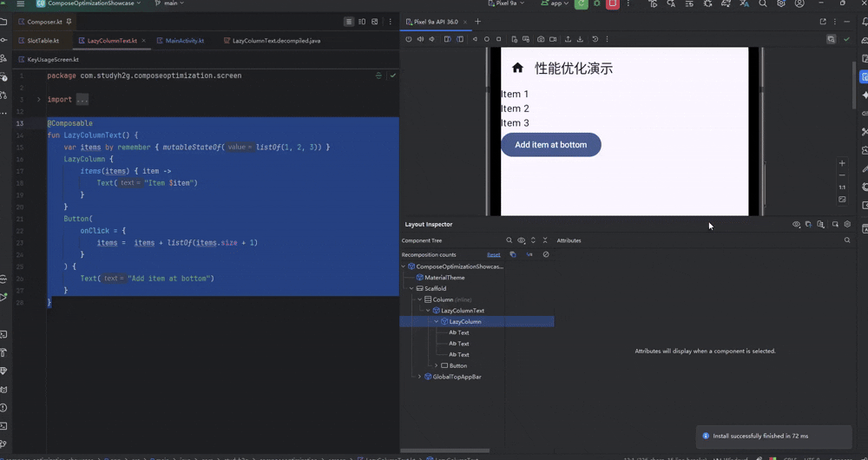
Task: Open the Notifications bell tool window
Action: pyautogui.click(x=865, y=22)
